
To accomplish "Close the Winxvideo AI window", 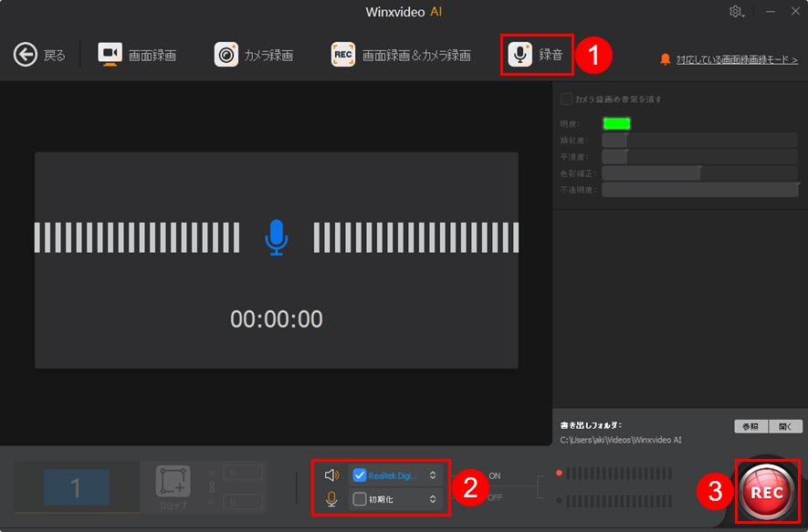I will coord(795,11).
